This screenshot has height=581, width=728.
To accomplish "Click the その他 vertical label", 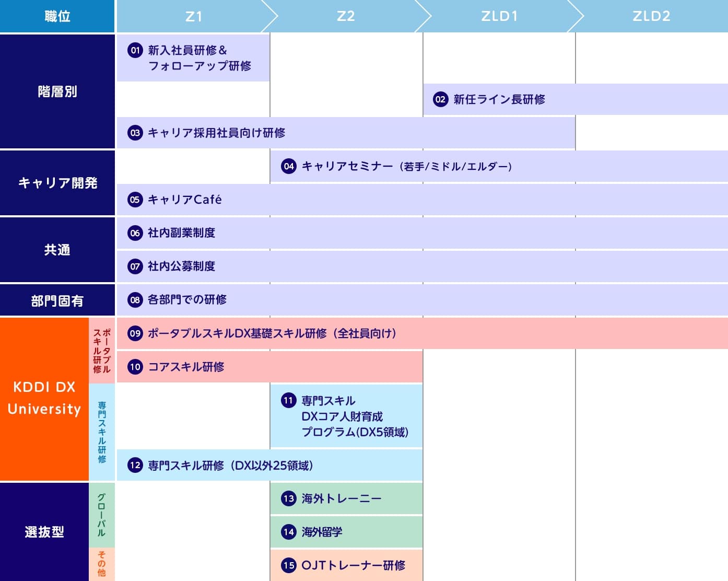I will (102, 564).
